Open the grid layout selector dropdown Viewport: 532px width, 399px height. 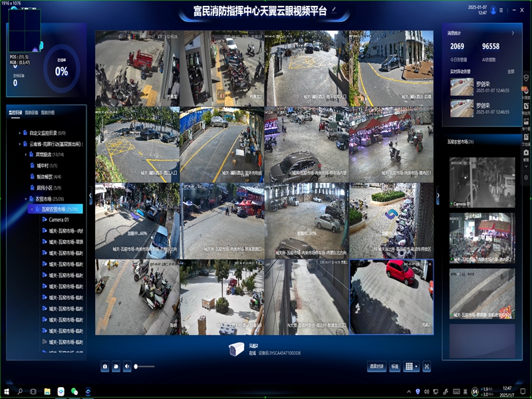[412, 366]
